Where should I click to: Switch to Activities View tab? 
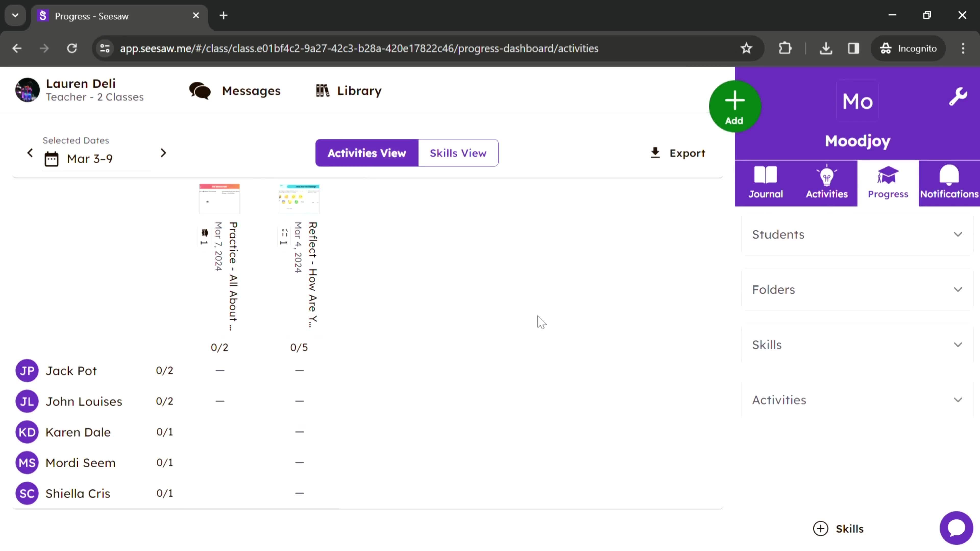[x=367, y=153]
